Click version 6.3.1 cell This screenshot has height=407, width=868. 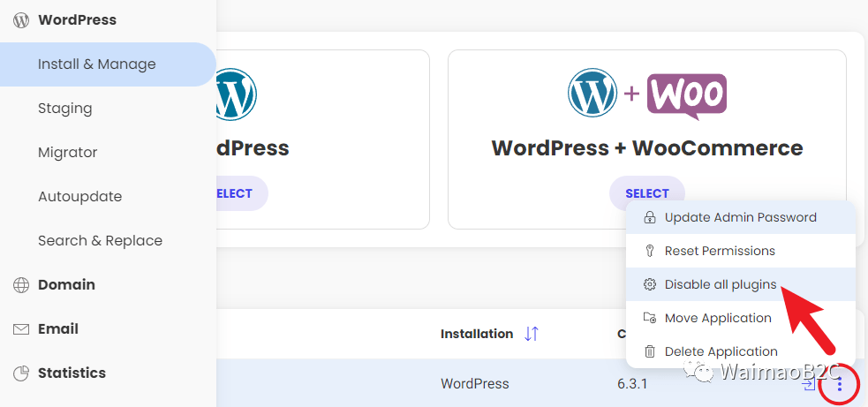coord(632,384)
